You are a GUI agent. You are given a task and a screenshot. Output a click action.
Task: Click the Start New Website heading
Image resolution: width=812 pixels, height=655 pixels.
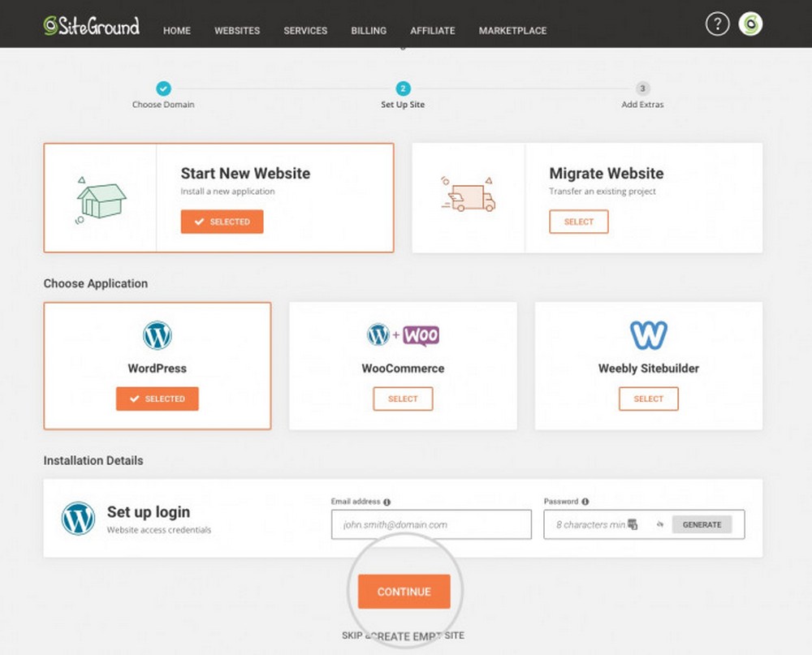click(245, 173)
